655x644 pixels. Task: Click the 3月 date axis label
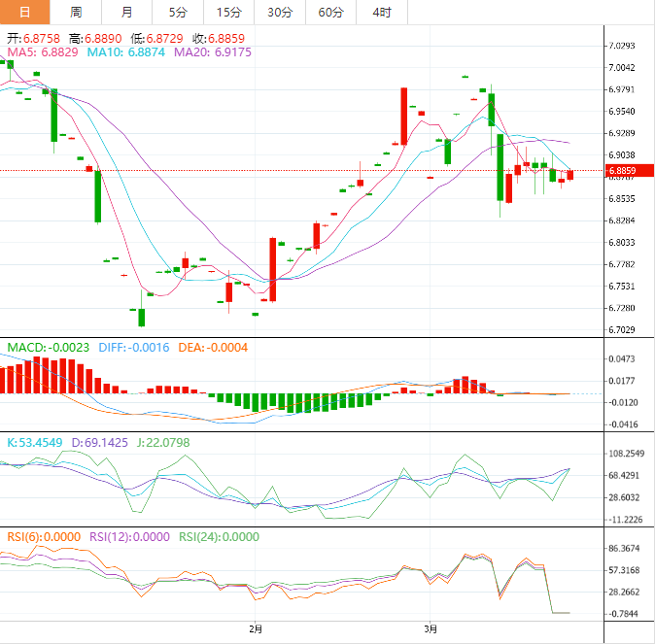tap(431, 628)
